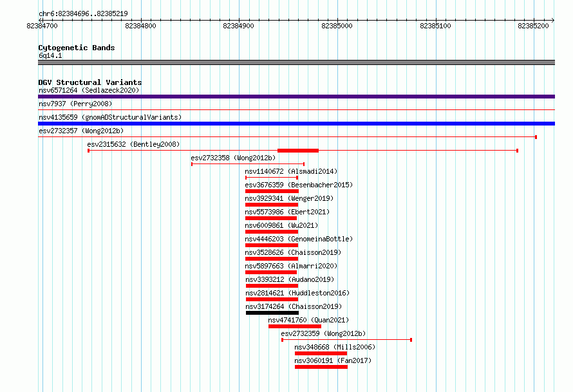573x392 pixels.
Task: Select the nsv6009861 (Wu2021) label
Action: pyautogui.click(x=281, y=225)
